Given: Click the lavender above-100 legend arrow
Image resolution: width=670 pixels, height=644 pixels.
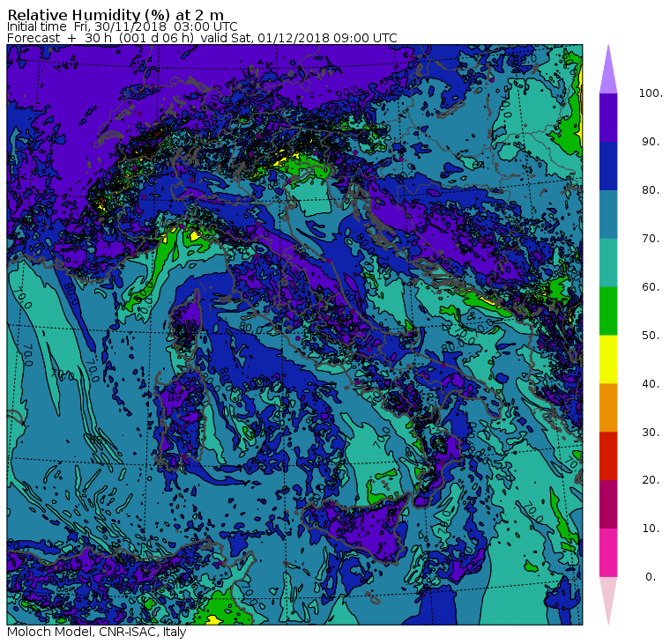Looking at the screenshot, I should (608, 72).
